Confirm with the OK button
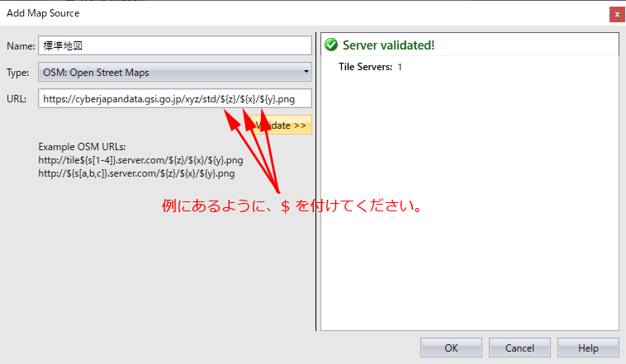 tap(451, 348)
